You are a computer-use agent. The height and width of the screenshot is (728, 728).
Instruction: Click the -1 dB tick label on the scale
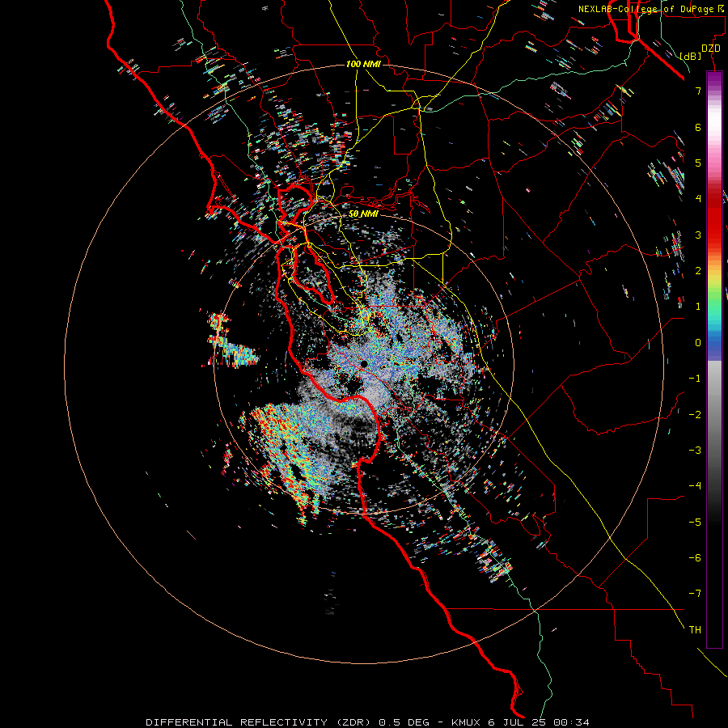(x=695, y=379)
